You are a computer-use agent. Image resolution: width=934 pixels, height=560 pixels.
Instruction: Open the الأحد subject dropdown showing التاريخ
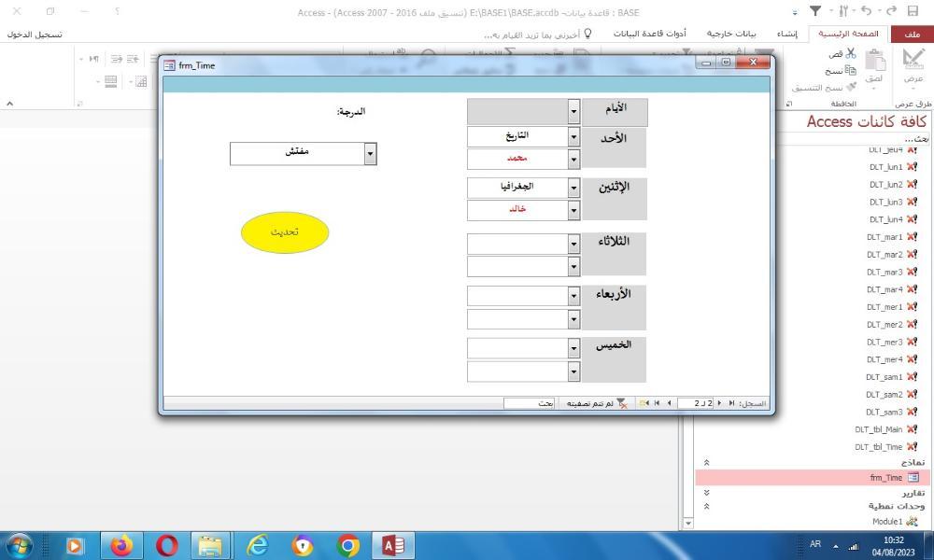[x=573, y=137]
